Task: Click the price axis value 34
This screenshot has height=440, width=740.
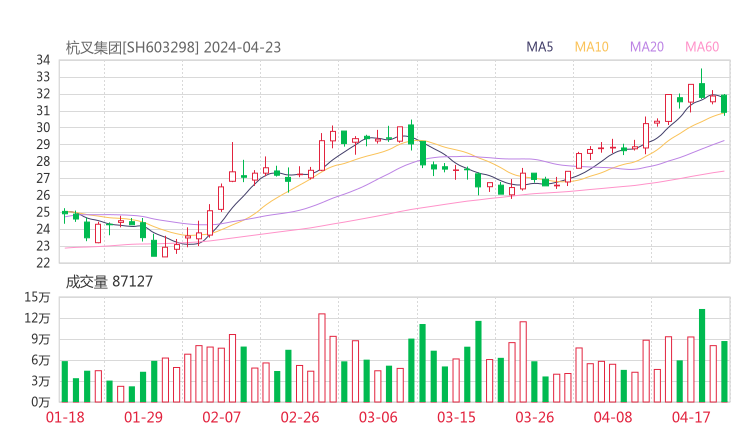Action: click(43, 60)
